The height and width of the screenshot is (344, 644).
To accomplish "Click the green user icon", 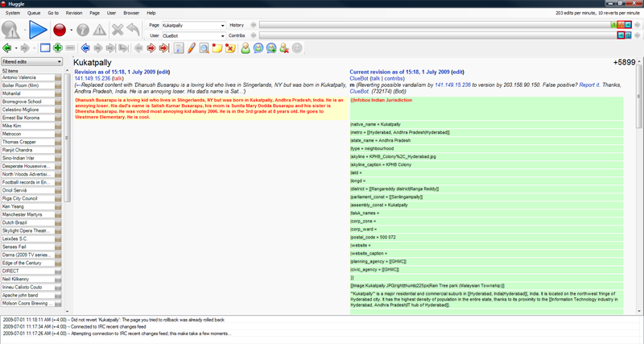I will pos(246,48).
